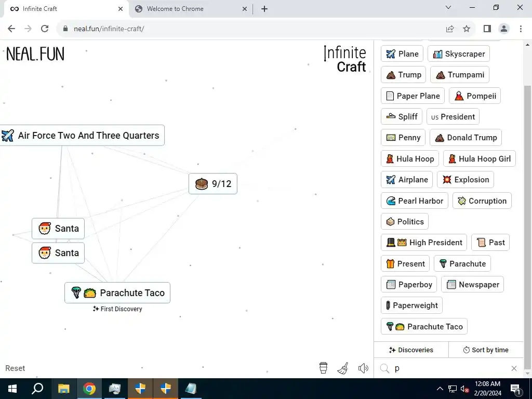Select the lower Santa element on the canvas
The width and height of the screenshot is (532, 399).
coord(58,253)
